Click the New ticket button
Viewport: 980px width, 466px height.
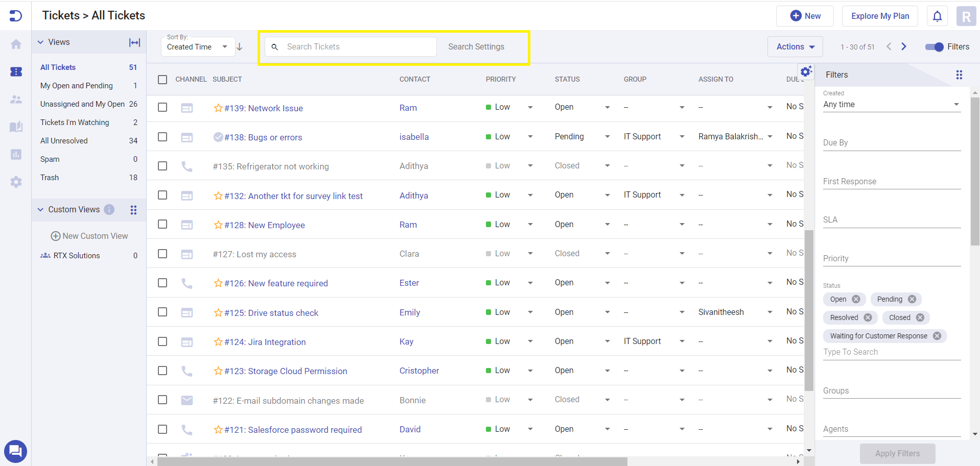805,16
